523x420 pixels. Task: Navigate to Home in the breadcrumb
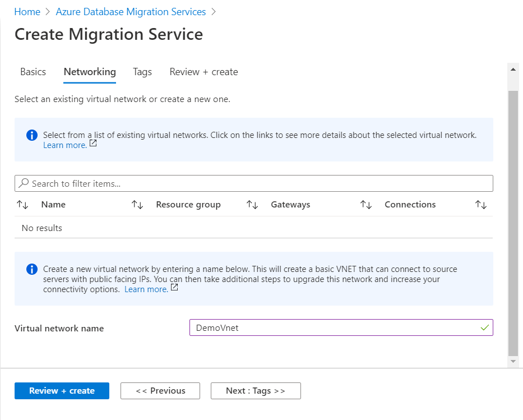pos(27,12)
